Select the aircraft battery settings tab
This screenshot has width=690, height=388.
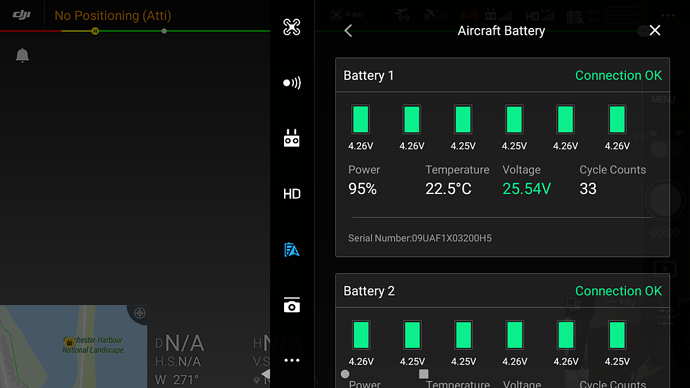click(x=292, y=249)
